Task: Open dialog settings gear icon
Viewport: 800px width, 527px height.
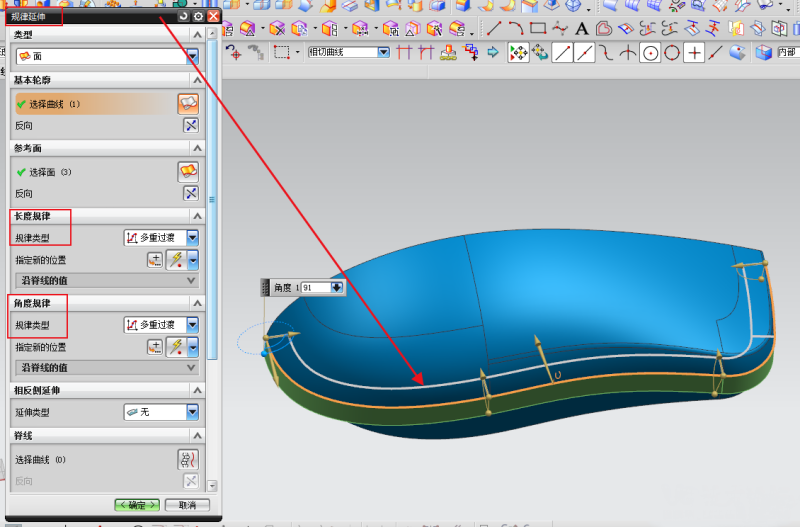Action: (198, 16)
